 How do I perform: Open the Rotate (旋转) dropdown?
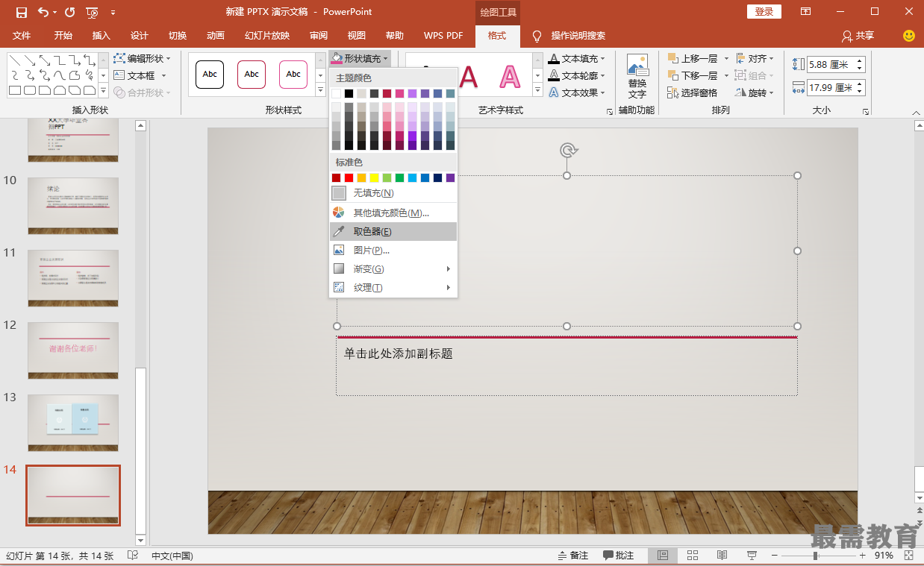[x=755, y=92]
